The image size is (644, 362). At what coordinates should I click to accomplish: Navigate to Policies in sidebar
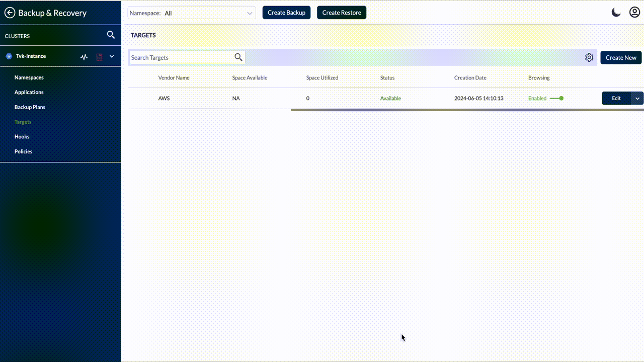(24, 151)
